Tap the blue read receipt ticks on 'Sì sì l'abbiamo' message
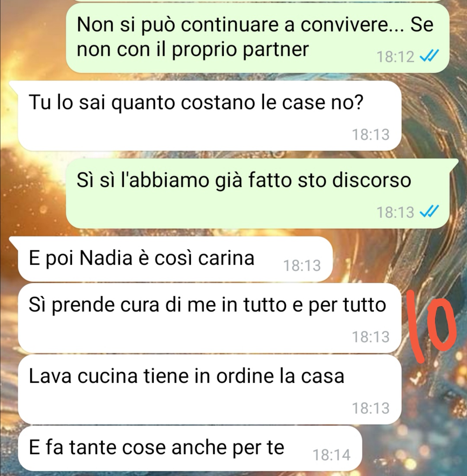Image resolution: width=467 pixels, height=476 pixels. click(x=429, y=211)
